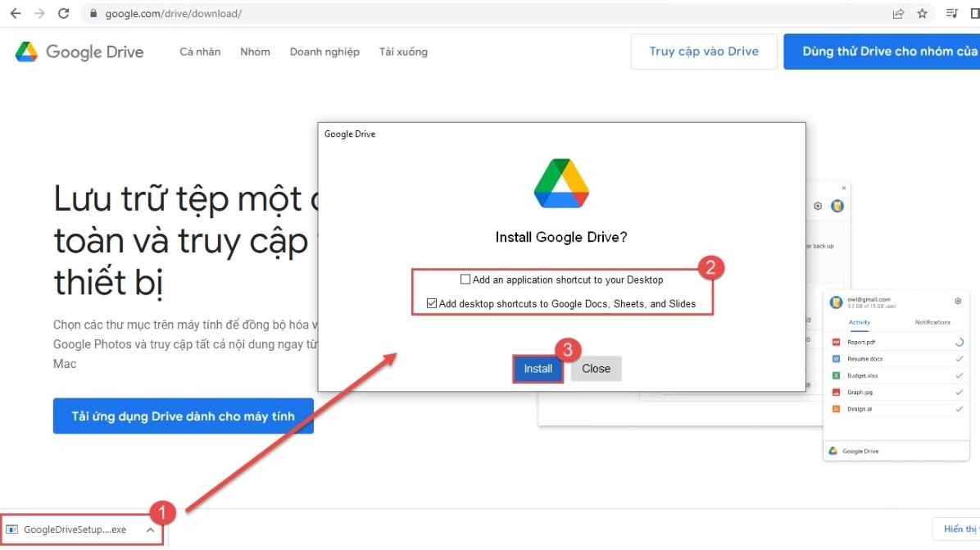Screen dimensions: 980x550
Task: Click 'Tải ứng dụng Drive dành cho máy tính'
Action: coord(183,416)
